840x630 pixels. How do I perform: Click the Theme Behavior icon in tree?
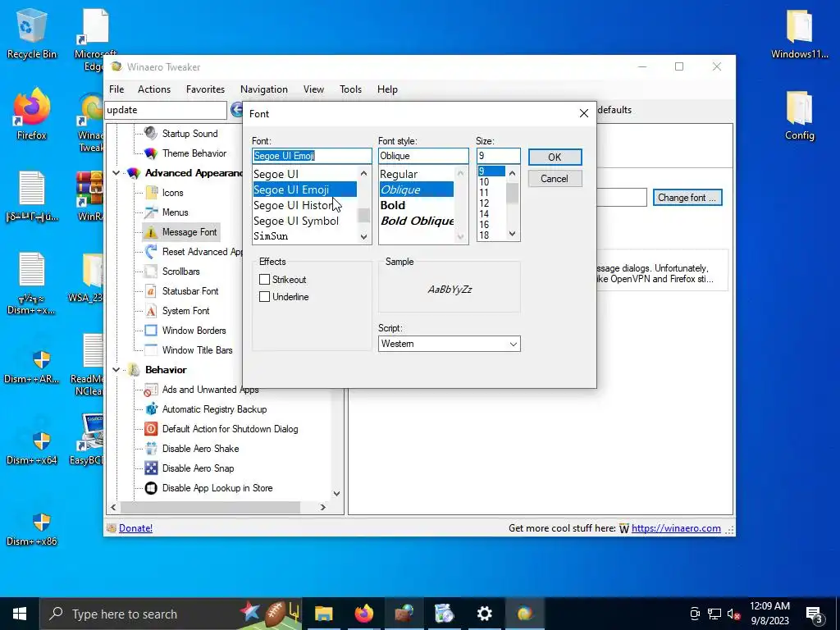click(151, 153)
